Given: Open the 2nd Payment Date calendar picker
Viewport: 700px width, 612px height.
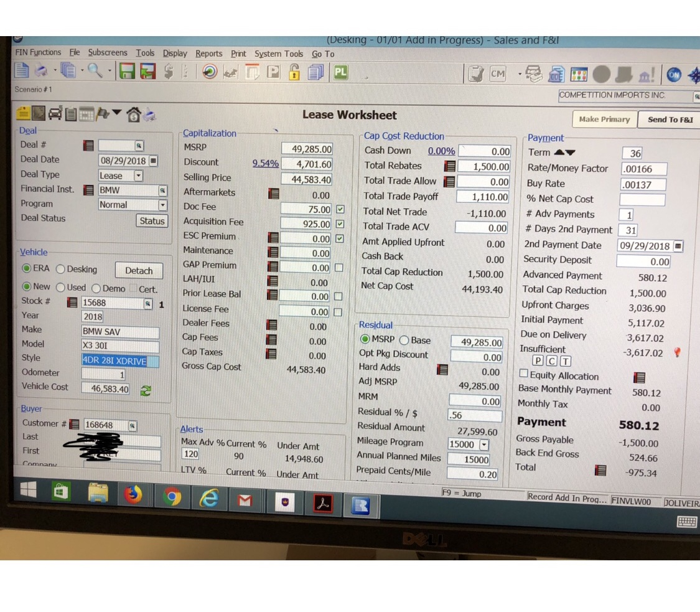Looking at the screenshot, I should tap(678, 246).
